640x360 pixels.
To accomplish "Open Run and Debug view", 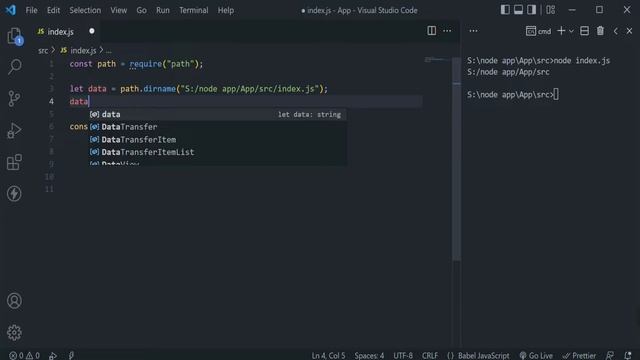I will click(14, 131).
